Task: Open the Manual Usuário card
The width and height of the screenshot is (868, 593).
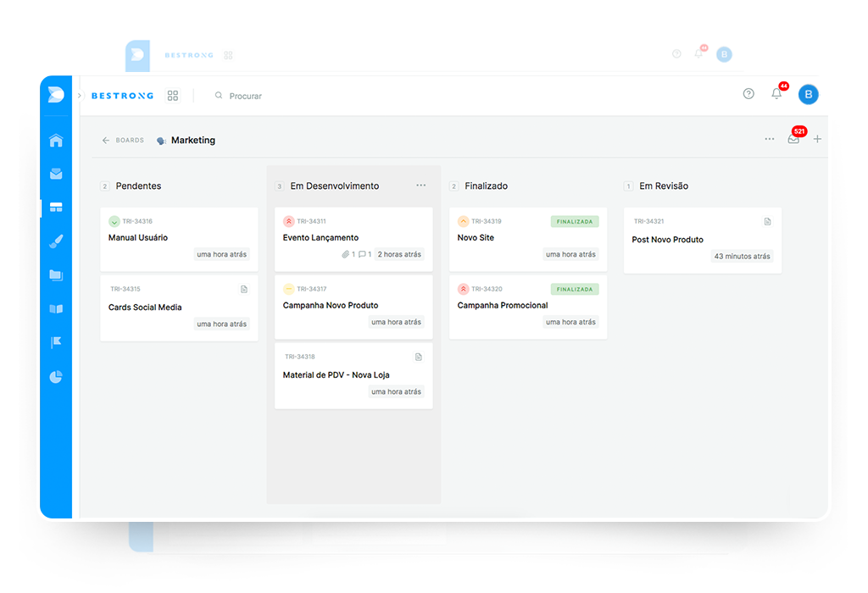Action: (179, 239)
